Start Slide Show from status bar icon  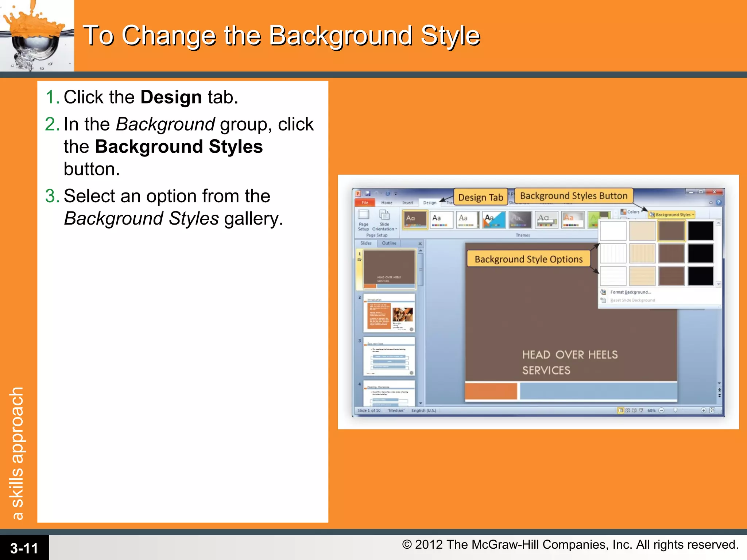641,411
